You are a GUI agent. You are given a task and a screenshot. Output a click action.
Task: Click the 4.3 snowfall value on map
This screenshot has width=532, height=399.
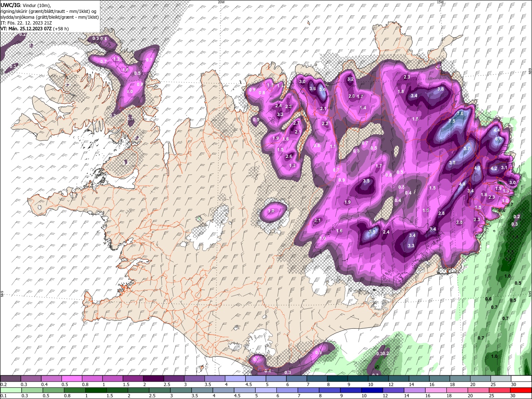click(477, 168)
